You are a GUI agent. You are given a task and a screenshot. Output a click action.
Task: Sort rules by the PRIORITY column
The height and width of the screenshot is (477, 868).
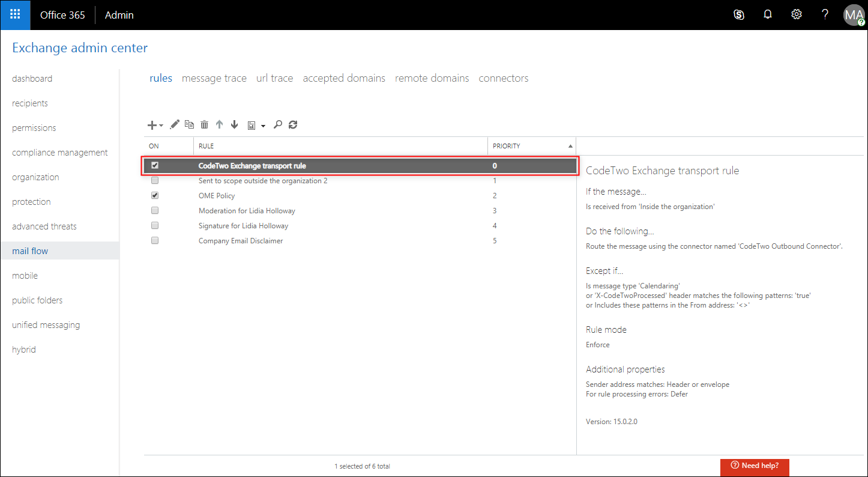click(506, 146)
